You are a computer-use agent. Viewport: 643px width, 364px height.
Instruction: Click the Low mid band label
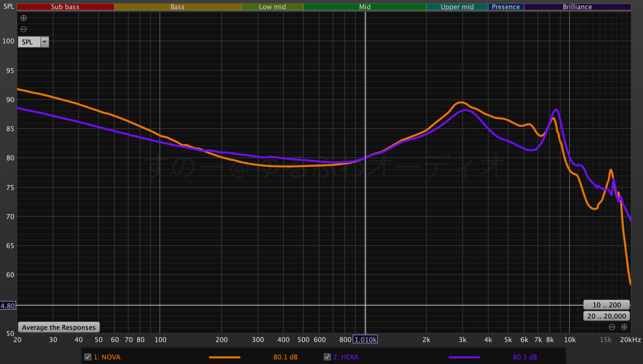(x=272, y=7)
